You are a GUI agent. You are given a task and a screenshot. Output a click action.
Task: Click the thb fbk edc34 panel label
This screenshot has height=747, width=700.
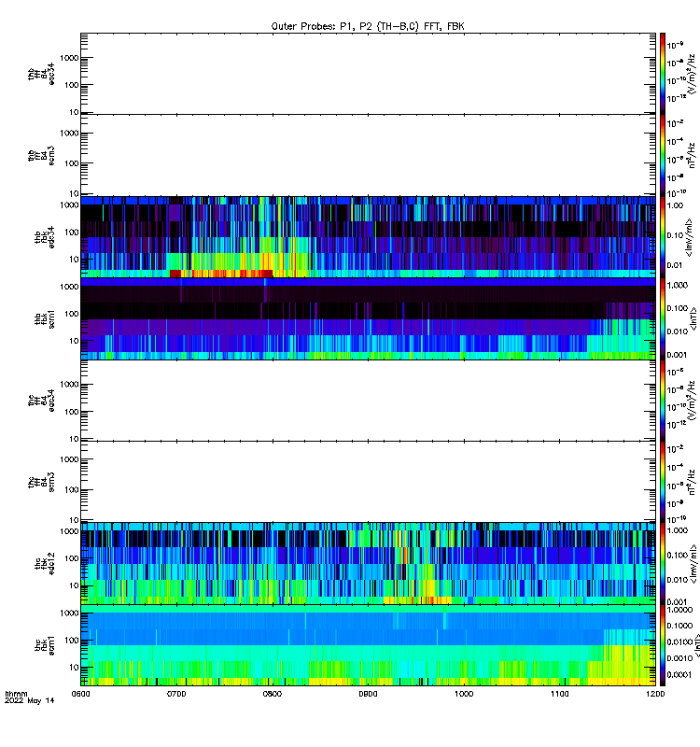pyautogui.click(x=45, y=237)
